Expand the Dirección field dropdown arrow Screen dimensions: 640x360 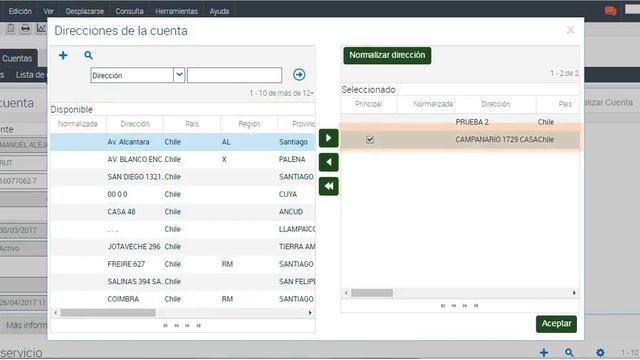coord(179,75)
